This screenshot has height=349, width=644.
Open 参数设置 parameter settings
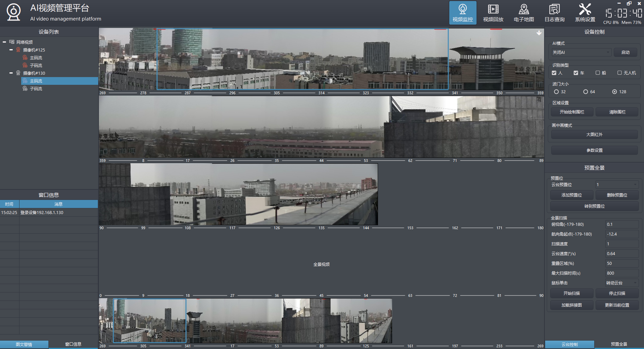pyautogui.click(x=594, y=150)
